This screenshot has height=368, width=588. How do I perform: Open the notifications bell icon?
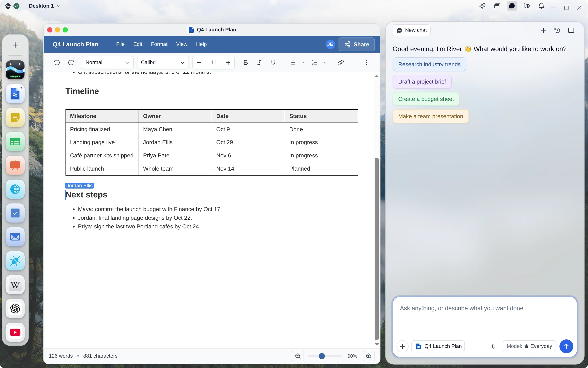click(541, 6)
